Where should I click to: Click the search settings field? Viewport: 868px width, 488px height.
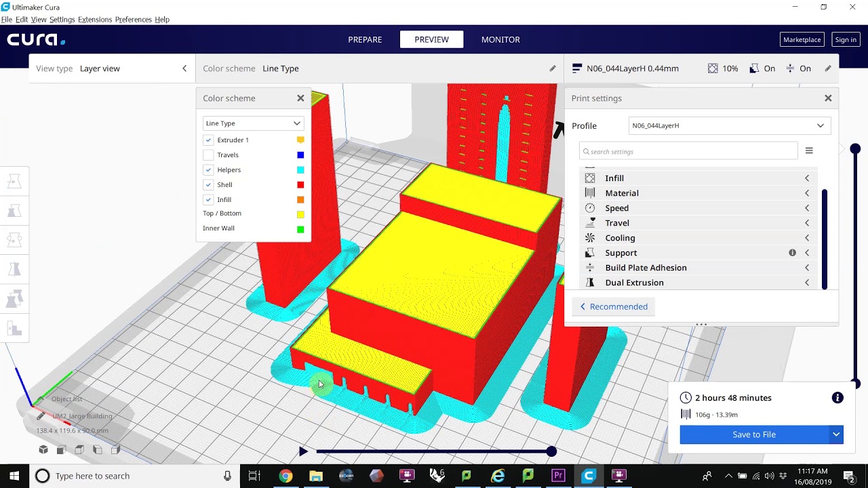(x=688, y=151)
